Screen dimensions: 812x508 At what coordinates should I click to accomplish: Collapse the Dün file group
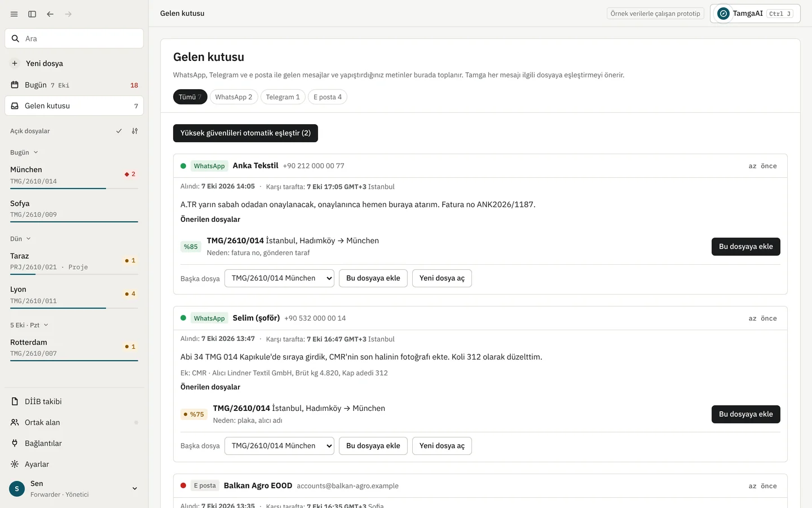pos(21,239)
